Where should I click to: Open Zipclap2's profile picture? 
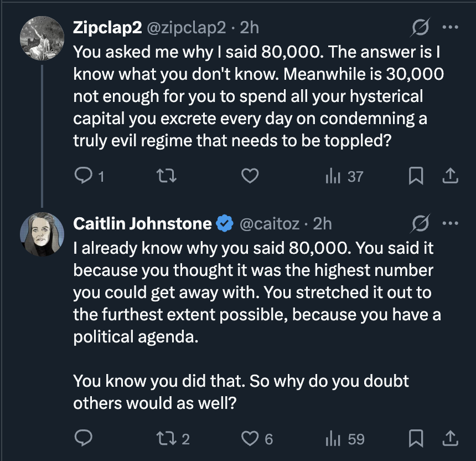(42, 39)
